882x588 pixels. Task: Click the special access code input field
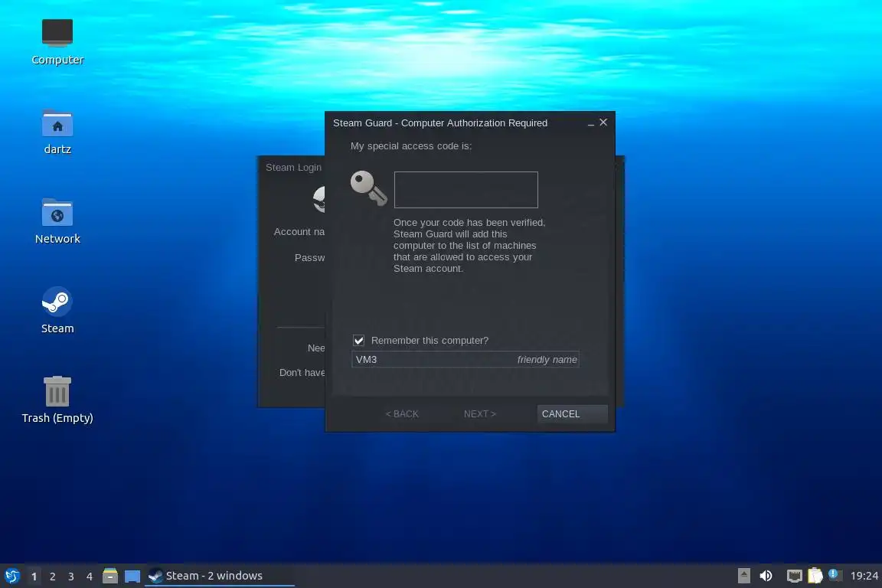click(x=465, y=190)
